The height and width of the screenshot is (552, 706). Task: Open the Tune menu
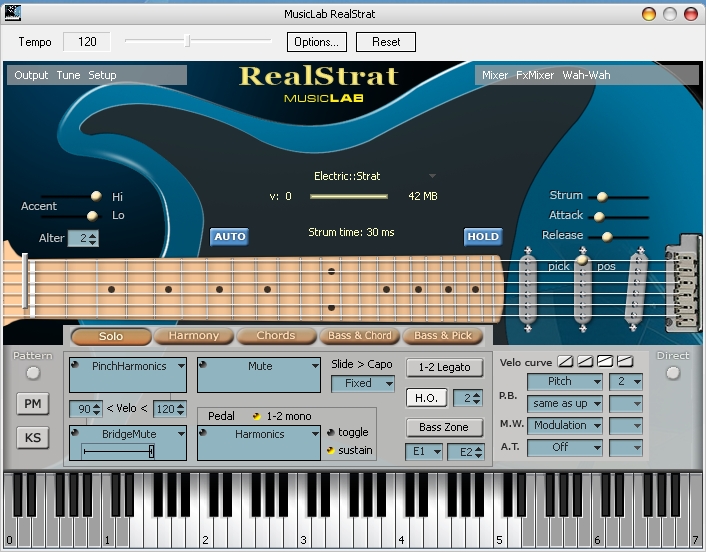(68, 75)
